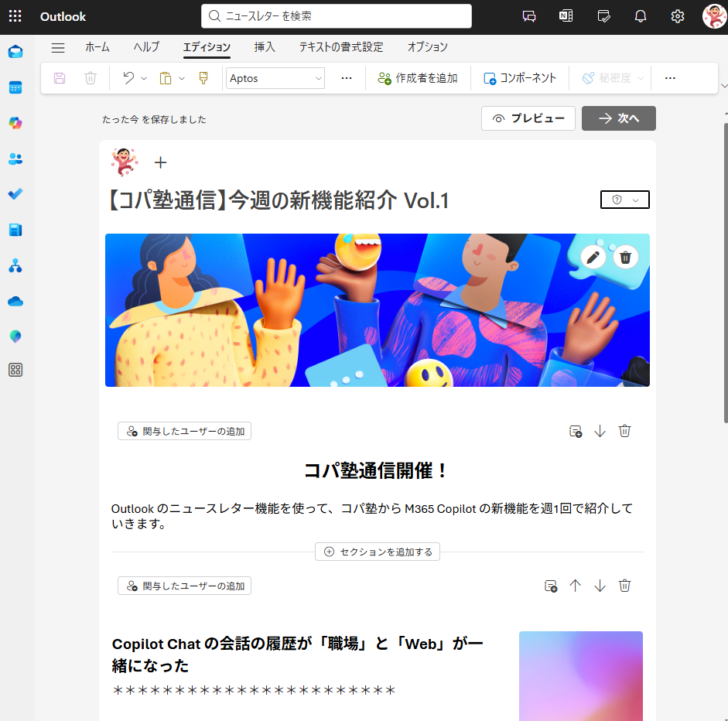Open the テキストの書式設定 tab
The height and width of the screenshot is (721, 728).
341,47
